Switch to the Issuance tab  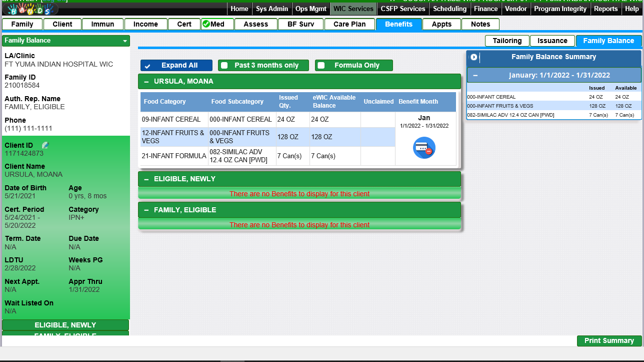tap(552, 41)
